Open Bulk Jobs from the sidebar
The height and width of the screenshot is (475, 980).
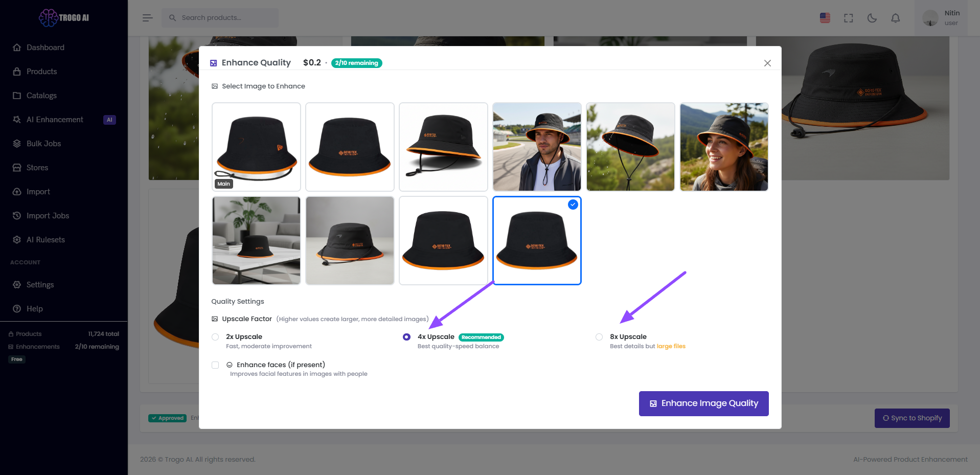click(43, 143)
